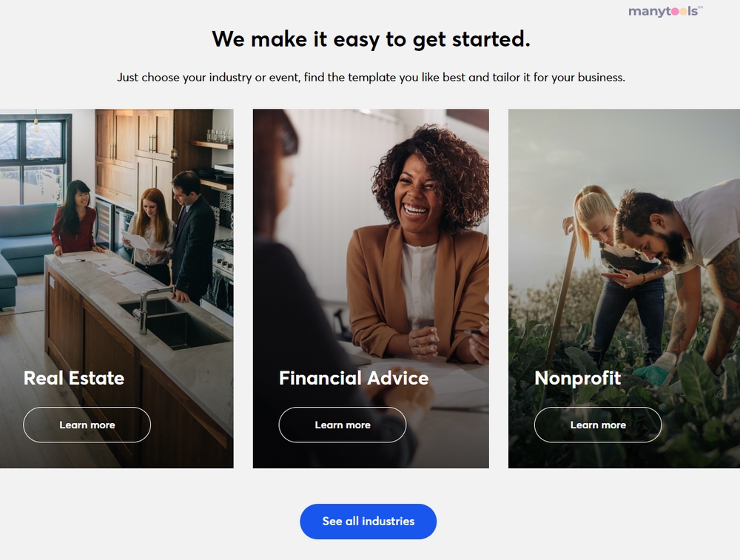Click the 'Just choose your industry' subtitle text
The height and width of the screenshot is (560, 740).
pyautogui.click(x=371, y=78)
